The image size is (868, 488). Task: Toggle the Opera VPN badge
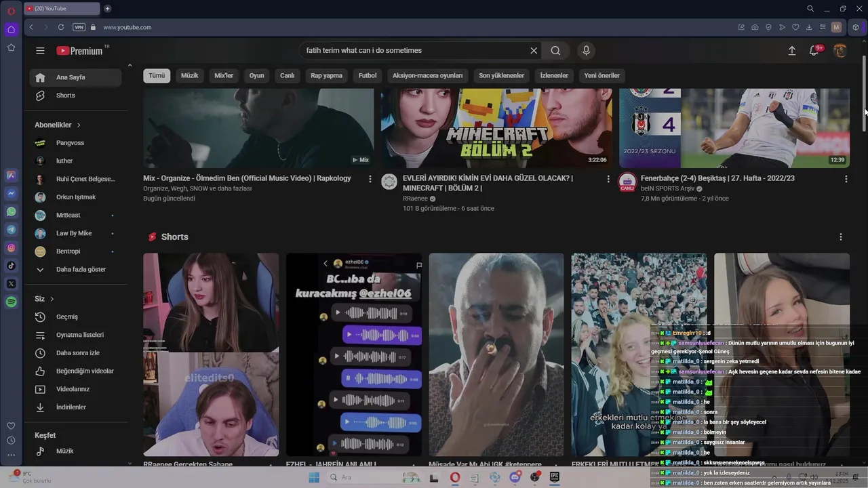tap(79, 27)
